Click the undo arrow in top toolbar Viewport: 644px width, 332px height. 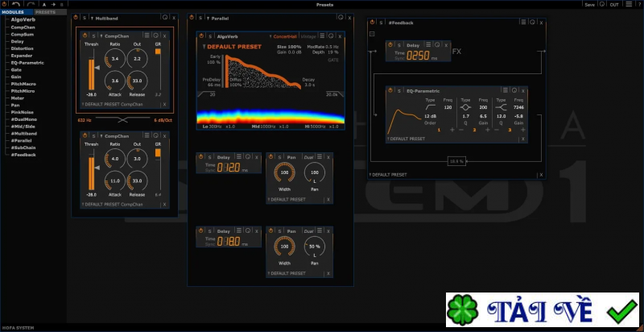[x=15, y=4]
